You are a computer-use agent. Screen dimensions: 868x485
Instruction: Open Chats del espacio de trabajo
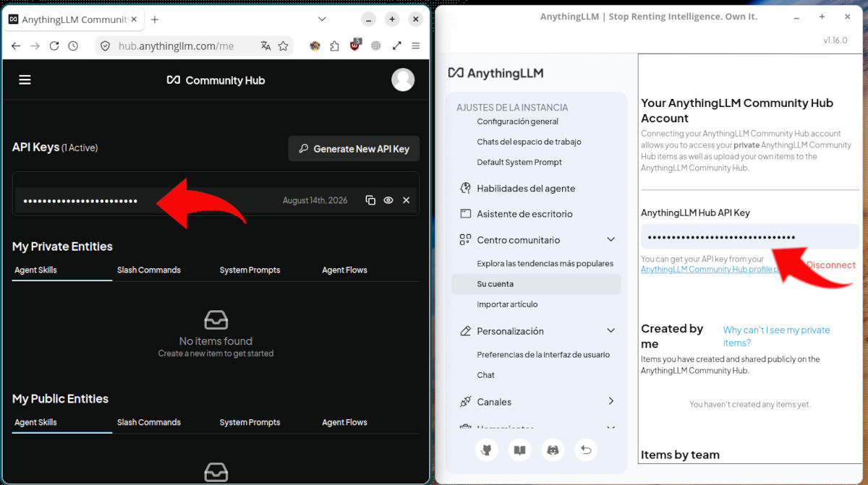coord(529,142)
